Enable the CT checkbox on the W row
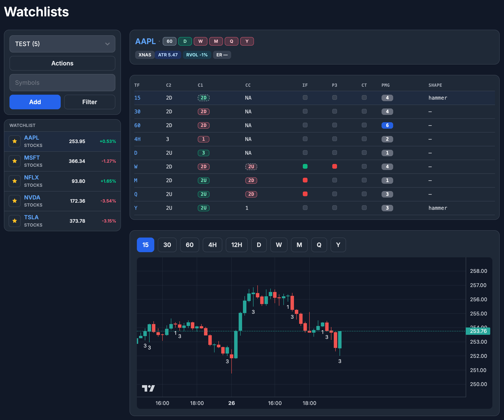This screenshot has width=504, height=420. (364, 166)
